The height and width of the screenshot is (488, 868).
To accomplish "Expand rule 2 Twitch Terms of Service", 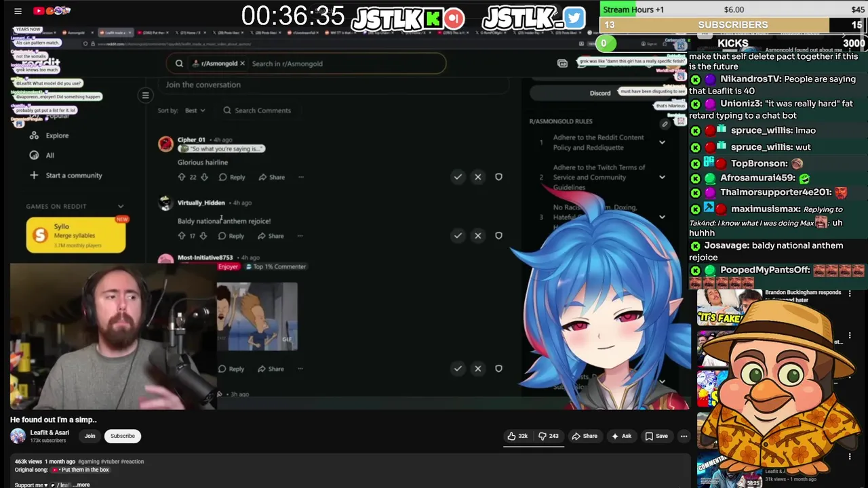I will 662,177.
